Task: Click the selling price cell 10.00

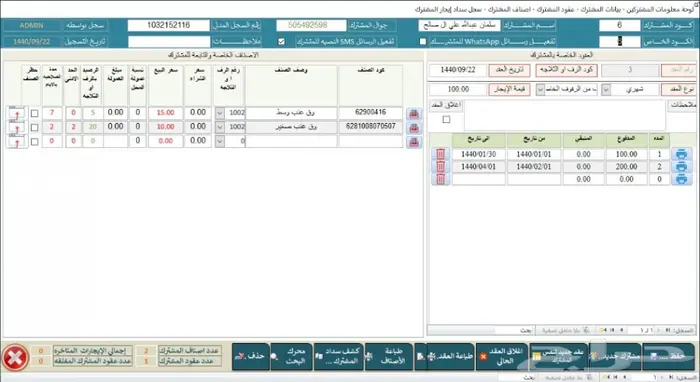Action: [x=165, y=127]
